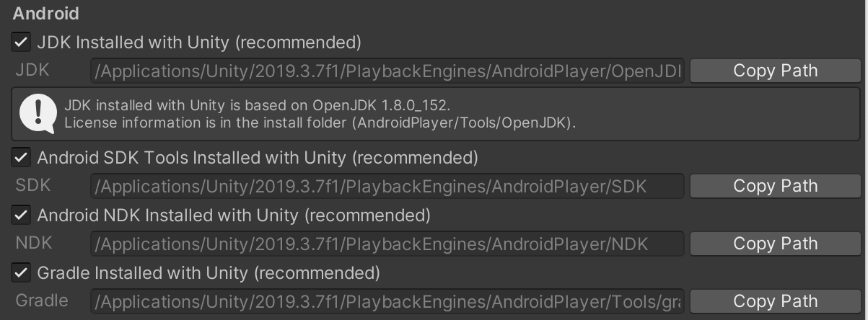Image resolution: width=868 pixels, height=320 pixels.
Task: Click the JDK path text field
Action: tap(387, 71)
